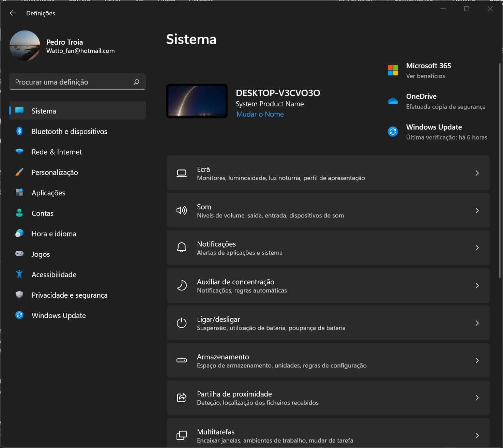Viewport: 503px width, 448px height.
Task: Click the desktop wallpaper thumbnail preview
Action: click(x=197, y=101)
